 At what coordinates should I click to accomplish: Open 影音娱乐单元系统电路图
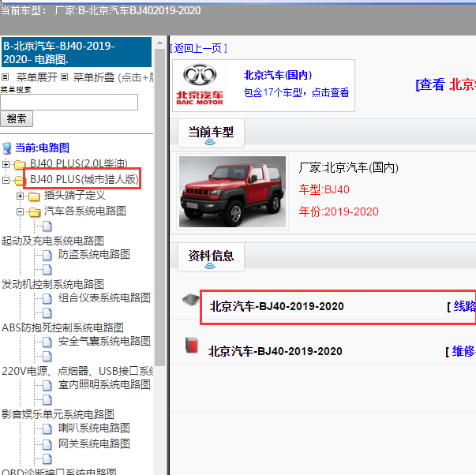click(58, 414)
